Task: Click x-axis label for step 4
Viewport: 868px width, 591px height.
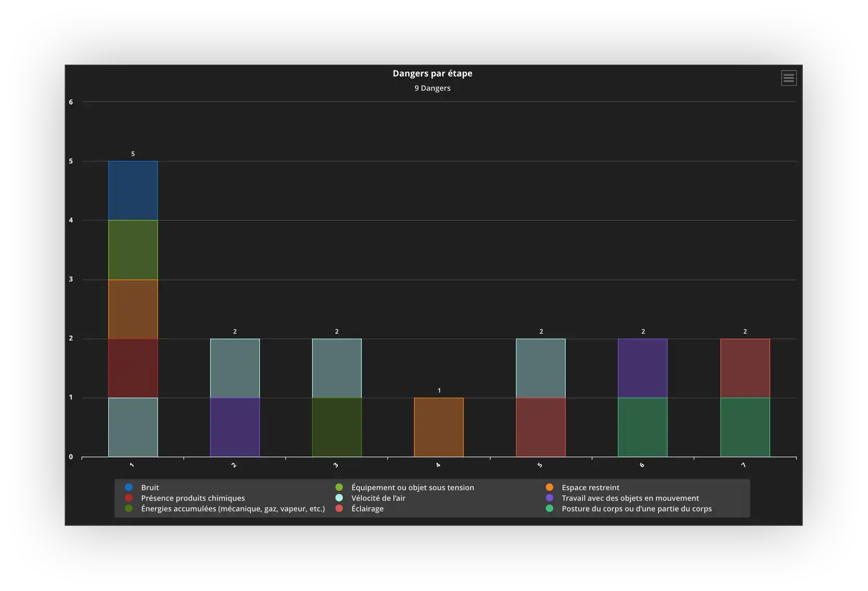Action: 438,465
